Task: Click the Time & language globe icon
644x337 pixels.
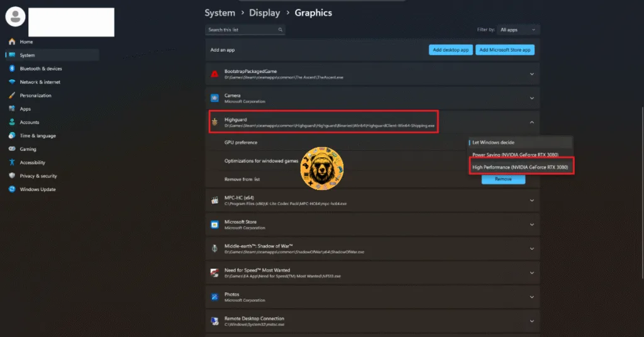Action: (x=12, y=135)
